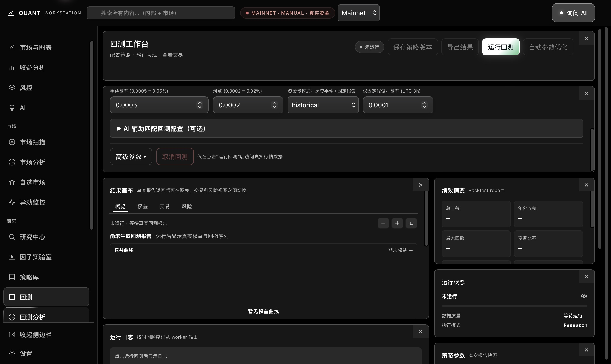Close the 运行日志 panel
The width and height of the screenshot is (611, 364).
(x=421, y=332)
